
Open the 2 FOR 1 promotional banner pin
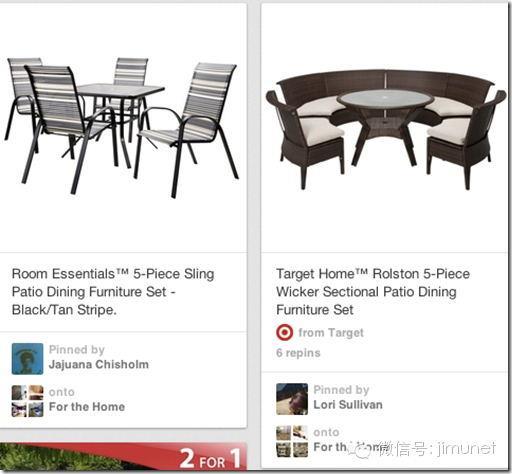pyautogui.click(x=123, y=456)
